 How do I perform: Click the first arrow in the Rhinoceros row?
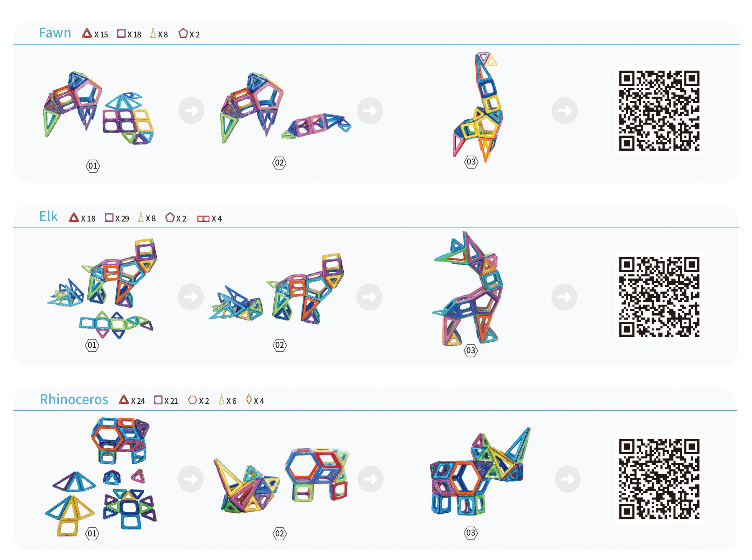[x=191, y=479]
